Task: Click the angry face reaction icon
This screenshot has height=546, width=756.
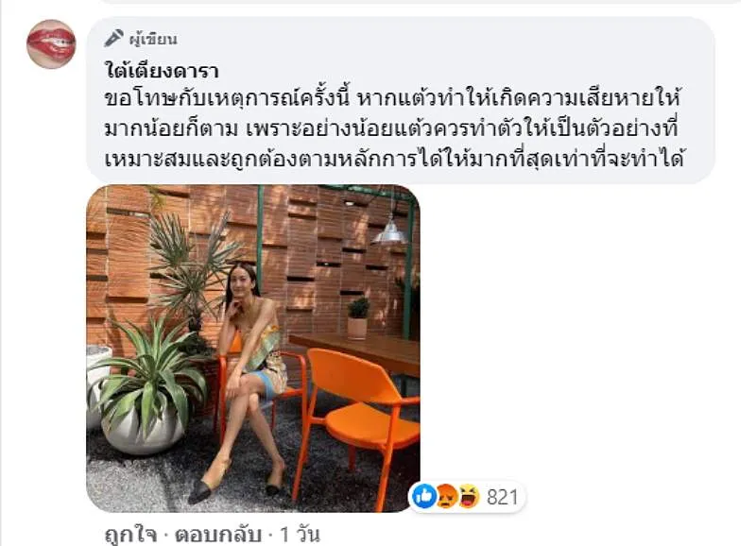Action: (446, 496)
